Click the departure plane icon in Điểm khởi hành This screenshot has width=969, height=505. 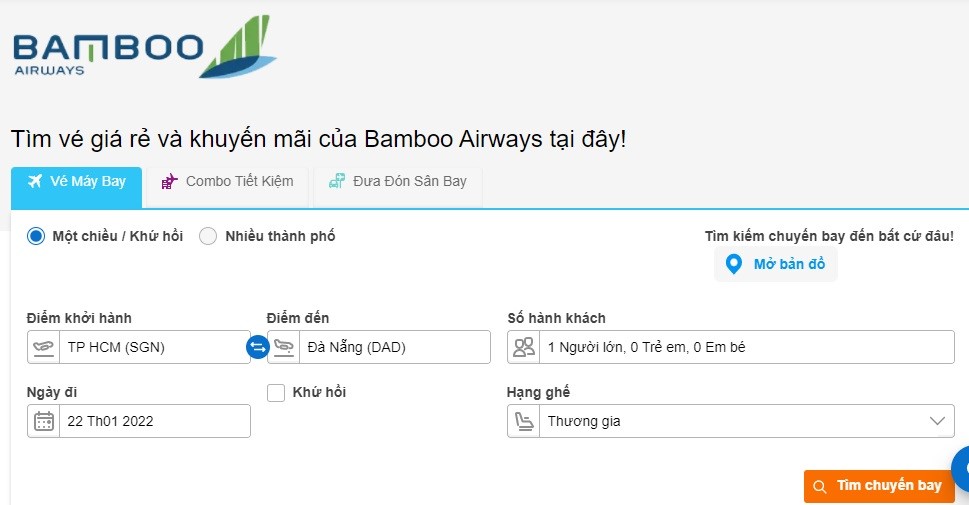click(x=45, y=348)
